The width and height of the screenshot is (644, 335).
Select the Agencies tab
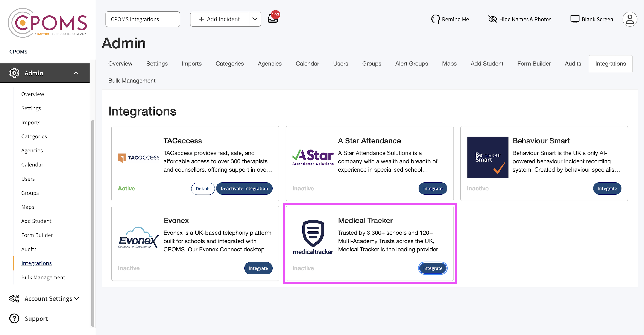point(269,64)
